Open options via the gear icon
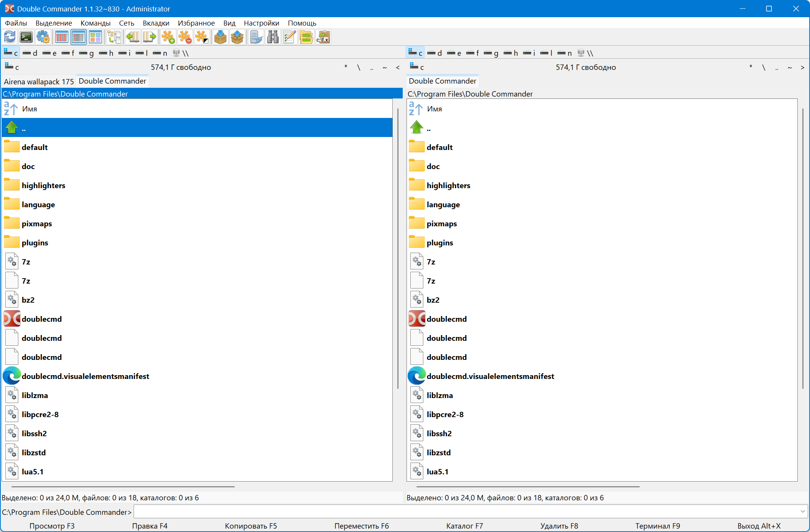This screenshot has width=810, height=532. 43,37
